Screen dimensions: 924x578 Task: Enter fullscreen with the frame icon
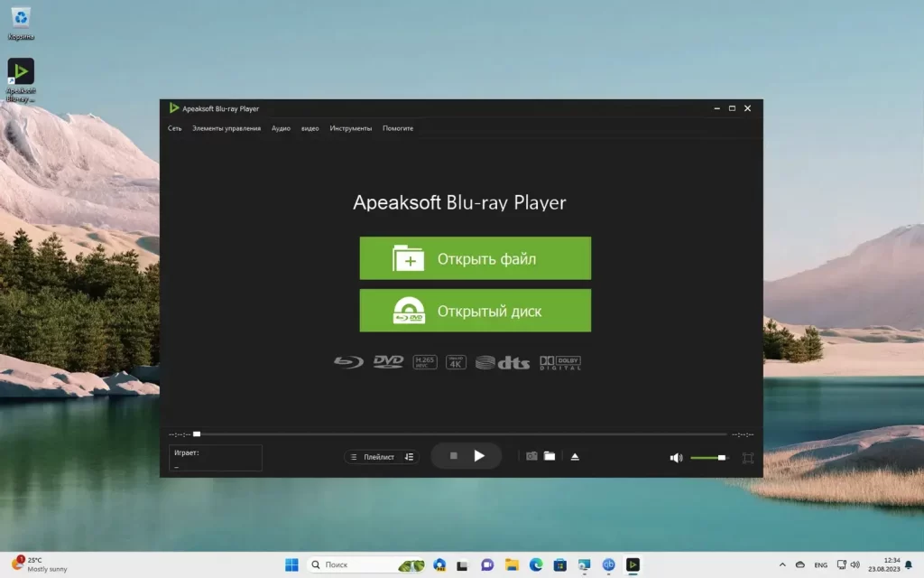click(x=746, y=458)
